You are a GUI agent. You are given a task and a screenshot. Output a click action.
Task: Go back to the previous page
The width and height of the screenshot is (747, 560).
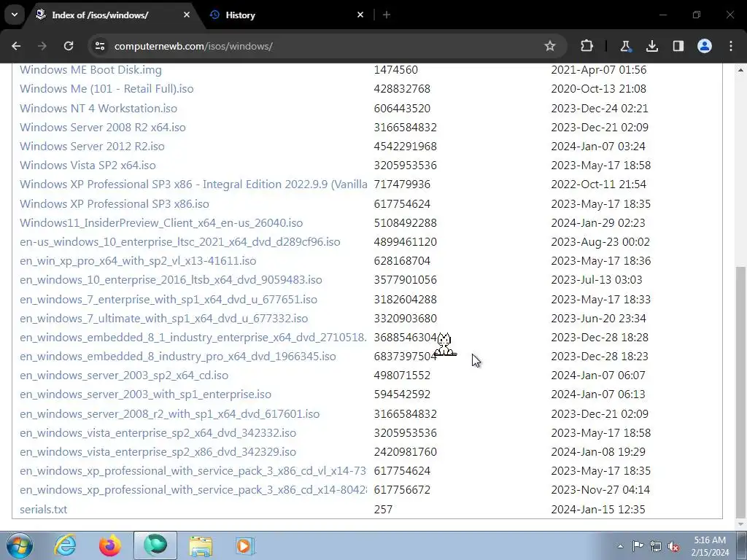[16, 46]
